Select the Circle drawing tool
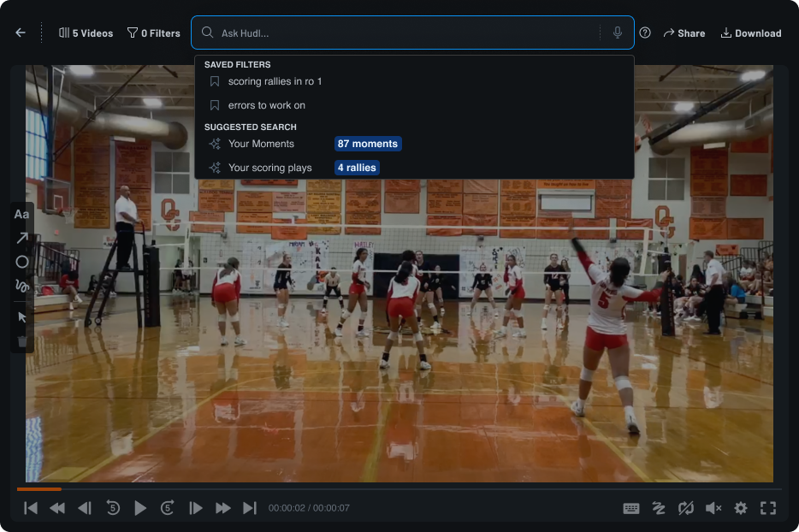 coord(22,262)
